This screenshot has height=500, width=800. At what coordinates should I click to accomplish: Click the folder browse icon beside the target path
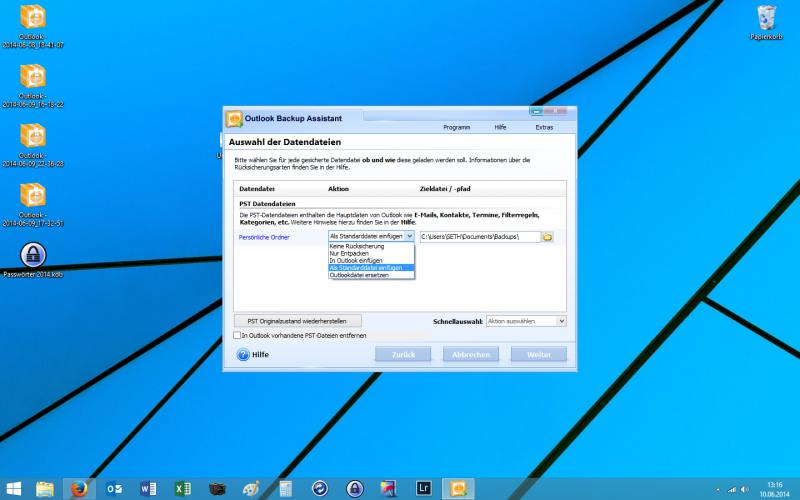[x=547, y=237]
